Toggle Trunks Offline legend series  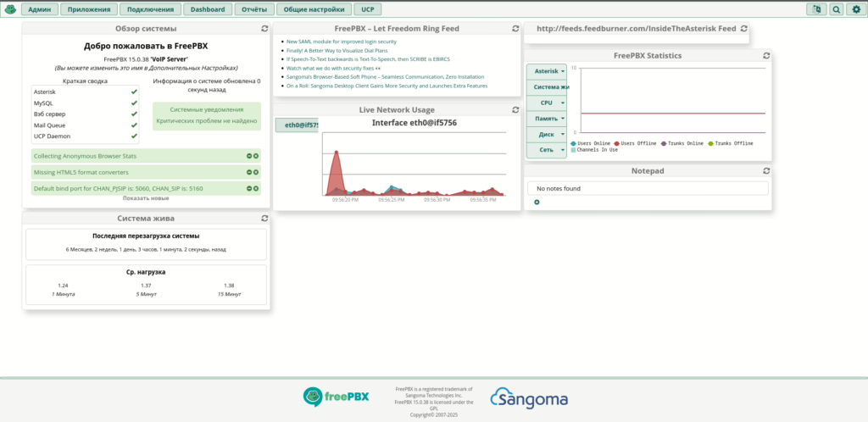coord(730,143)
